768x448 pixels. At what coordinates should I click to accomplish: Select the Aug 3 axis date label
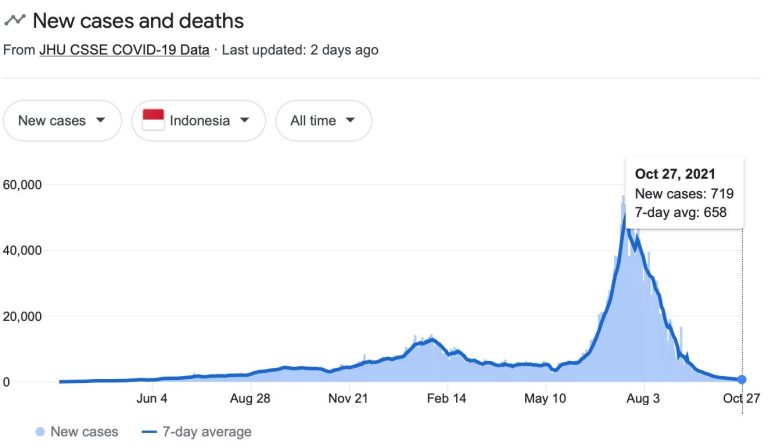click(643, 399)
